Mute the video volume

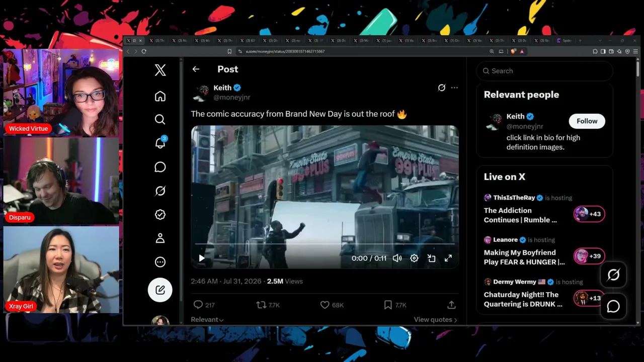(397, 258)
